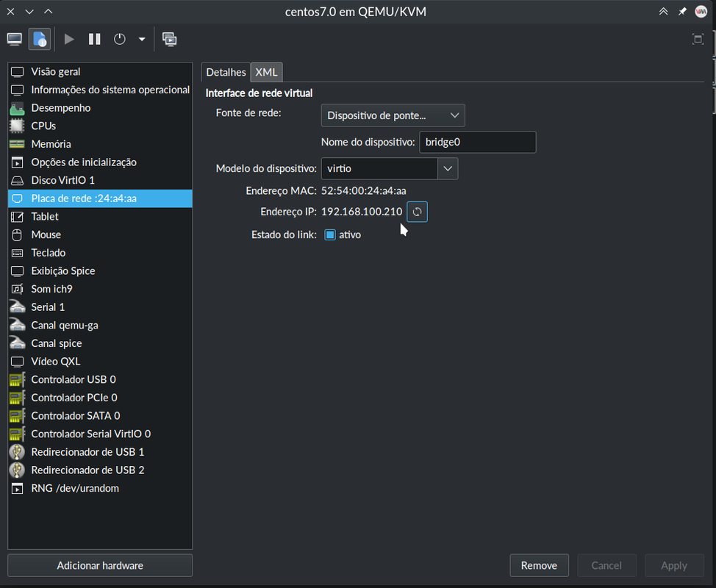
Task: Click the Apply button
Action: 674,566
